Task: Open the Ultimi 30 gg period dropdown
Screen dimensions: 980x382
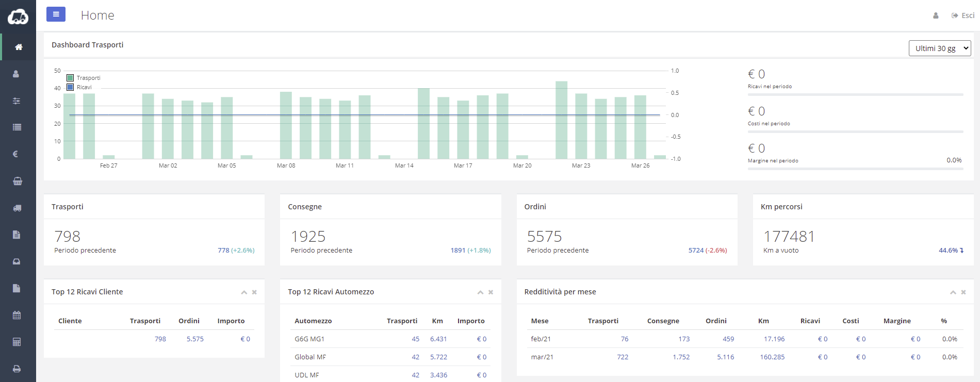Action: pos(939,48)
